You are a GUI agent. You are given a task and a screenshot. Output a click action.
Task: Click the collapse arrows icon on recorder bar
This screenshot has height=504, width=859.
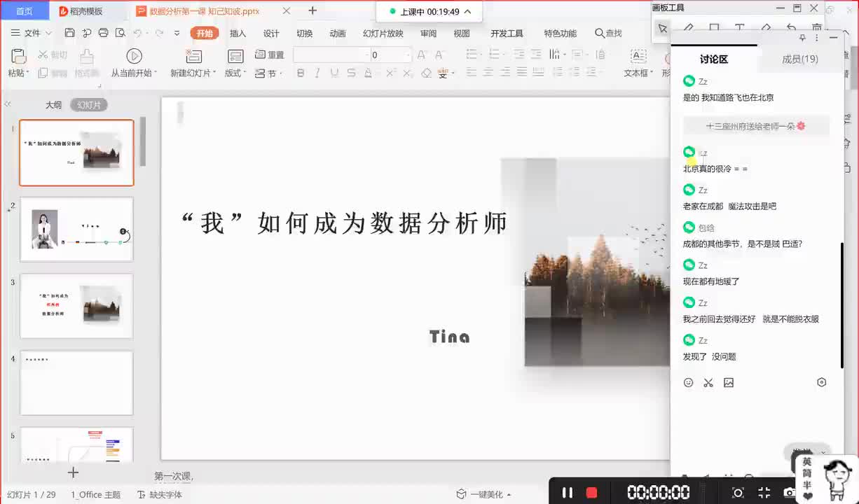click(764, 493)
